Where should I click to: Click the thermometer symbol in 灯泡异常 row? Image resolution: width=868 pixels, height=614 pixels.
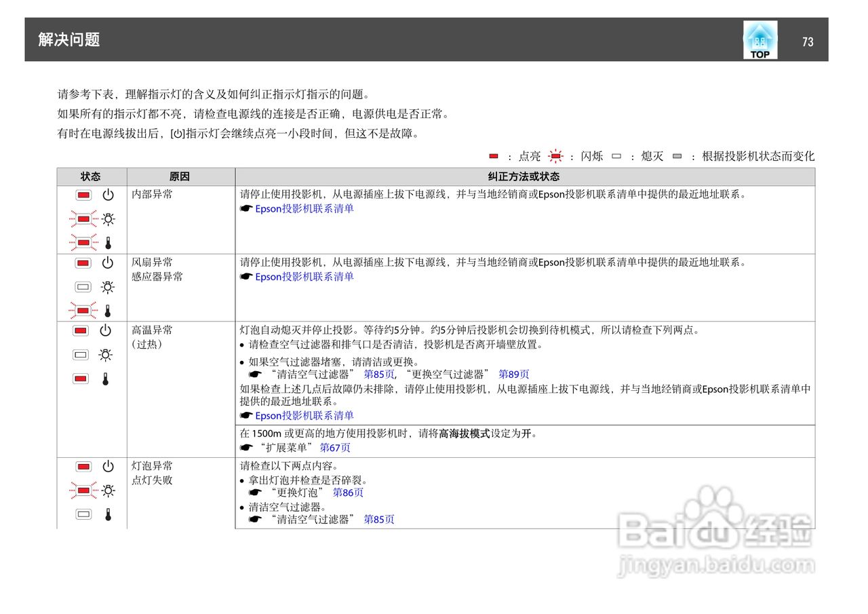[x=107, y=514]
